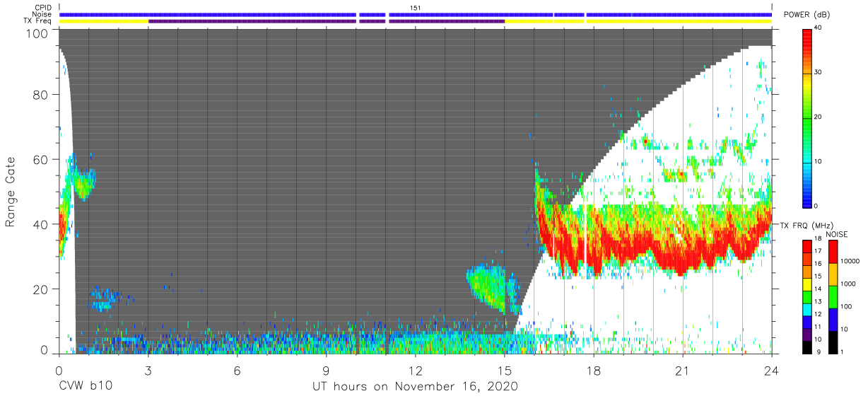
Task: Click hour tick label 9 on time axis
Action: [x=326, y=370]
